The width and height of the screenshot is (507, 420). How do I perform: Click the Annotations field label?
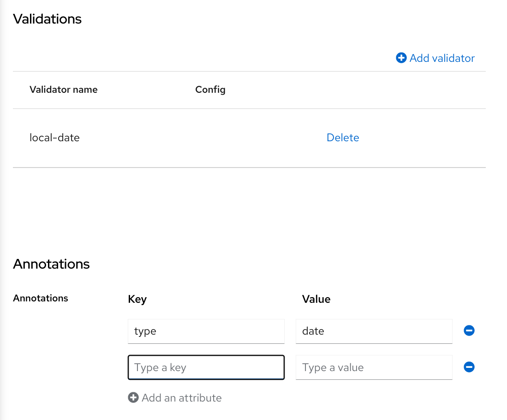(x=40, y=298)
